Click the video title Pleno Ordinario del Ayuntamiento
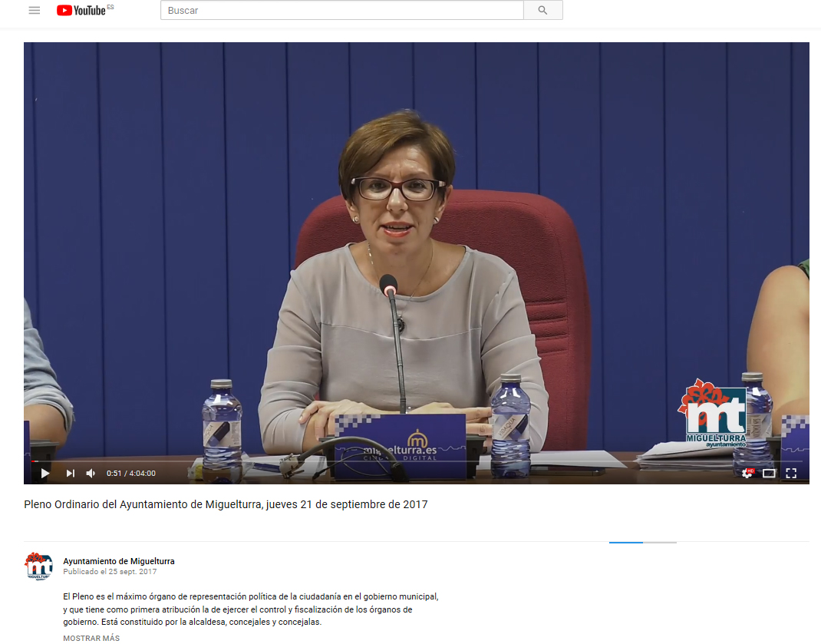 [x=226, y=504]
